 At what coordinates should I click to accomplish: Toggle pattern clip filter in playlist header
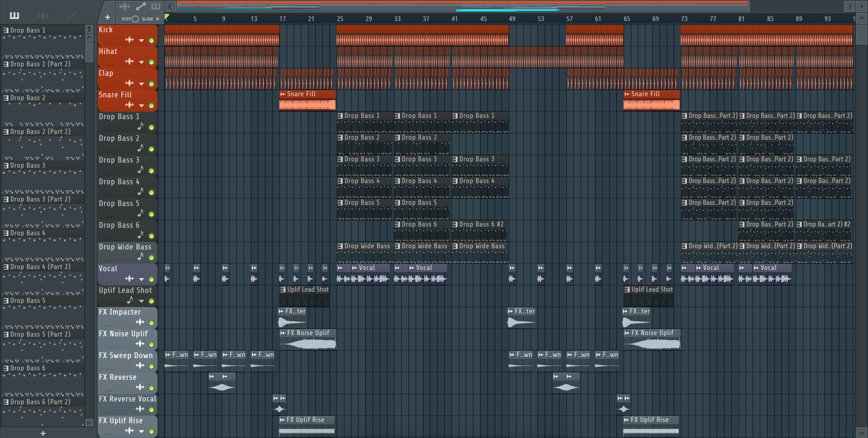156,6
